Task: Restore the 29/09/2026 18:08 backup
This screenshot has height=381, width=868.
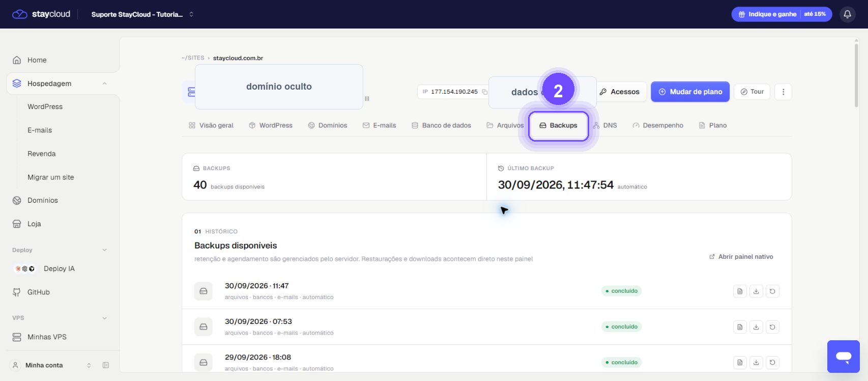Action: coord(772,363)
